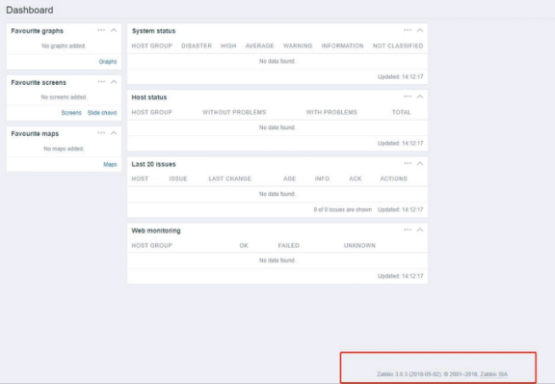The image size is (555, 385).
Task: Click the Dashboard page title
Action: pos(30,10)
